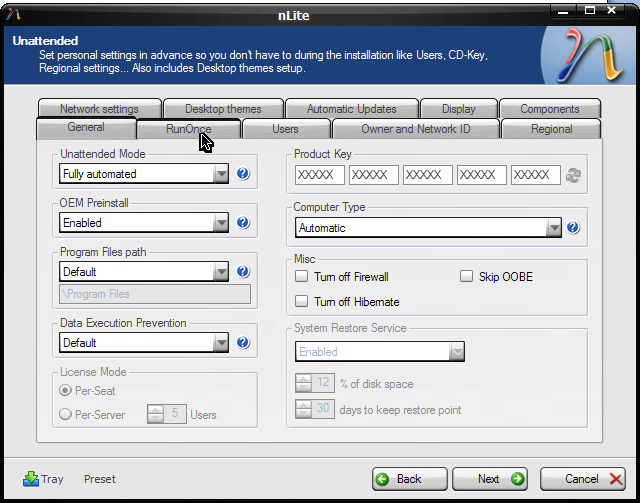
Task: Enable the Turn off Firewall checkbox
Action: pyautogui.click(x=301, y=276)
